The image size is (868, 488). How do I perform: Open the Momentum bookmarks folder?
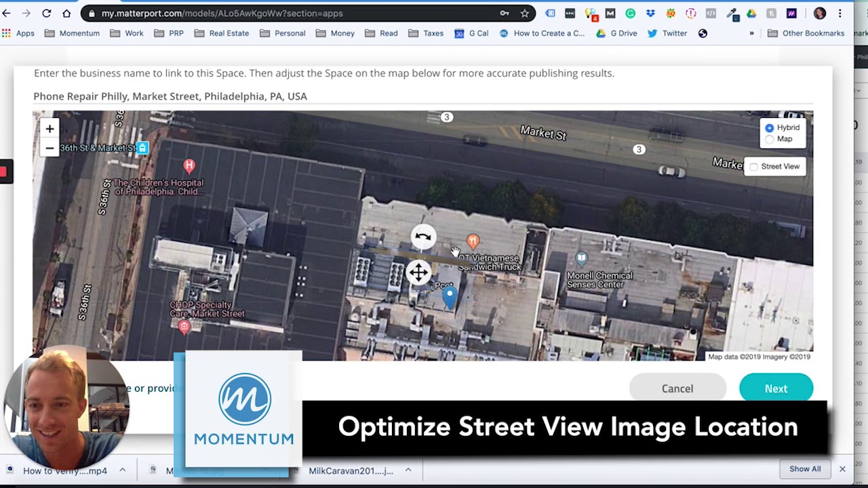point(72,33)
